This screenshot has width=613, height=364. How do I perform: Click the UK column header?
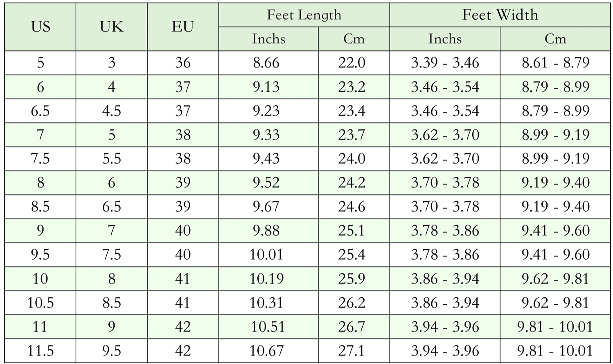click(111, 27)
